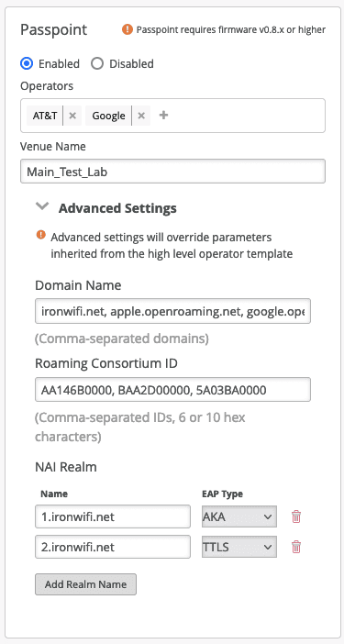This screenshot has width=344, height=644.
Task: Remove the AT&T operator tag
Action: pyautogui.click(x=72, y=116)
